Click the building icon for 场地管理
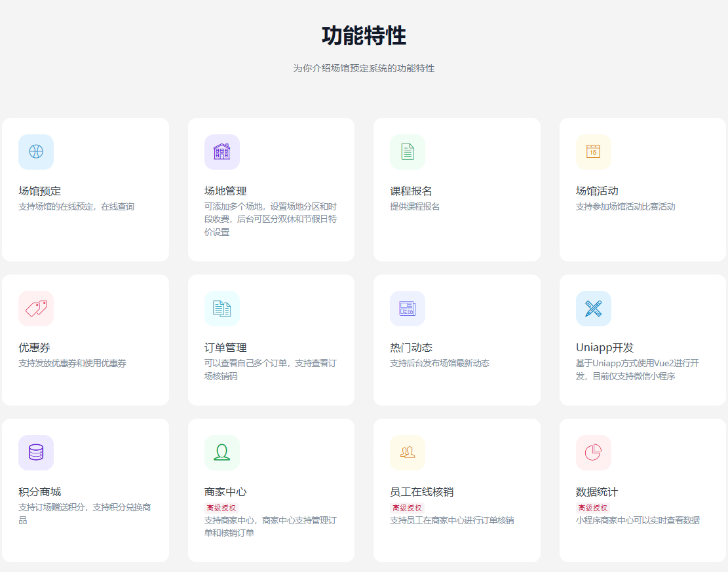Viewport: 728px width, 572px height. tap(221, 151)
